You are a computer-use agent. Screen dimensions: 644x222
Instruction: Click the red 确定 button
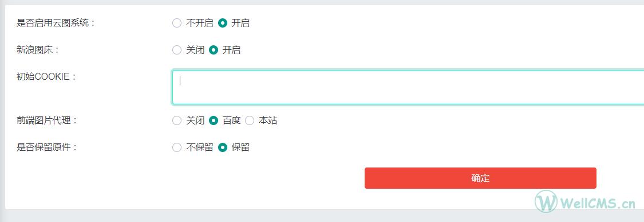tap(480, 178)
